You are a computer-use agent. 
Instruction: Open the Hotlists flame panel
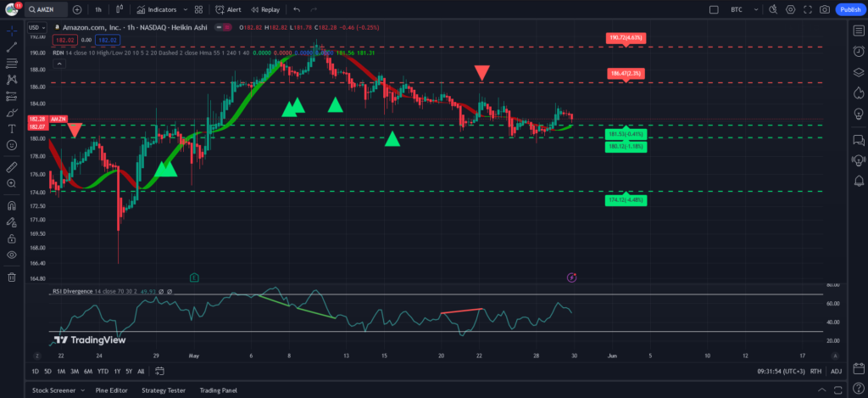pos(859,92)
